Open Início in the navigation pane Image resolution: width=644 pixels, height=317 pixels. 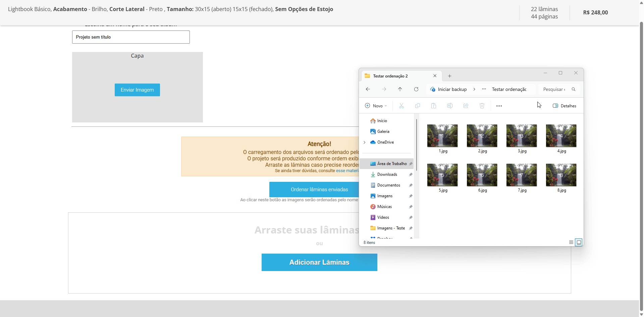tap(379, 121)
